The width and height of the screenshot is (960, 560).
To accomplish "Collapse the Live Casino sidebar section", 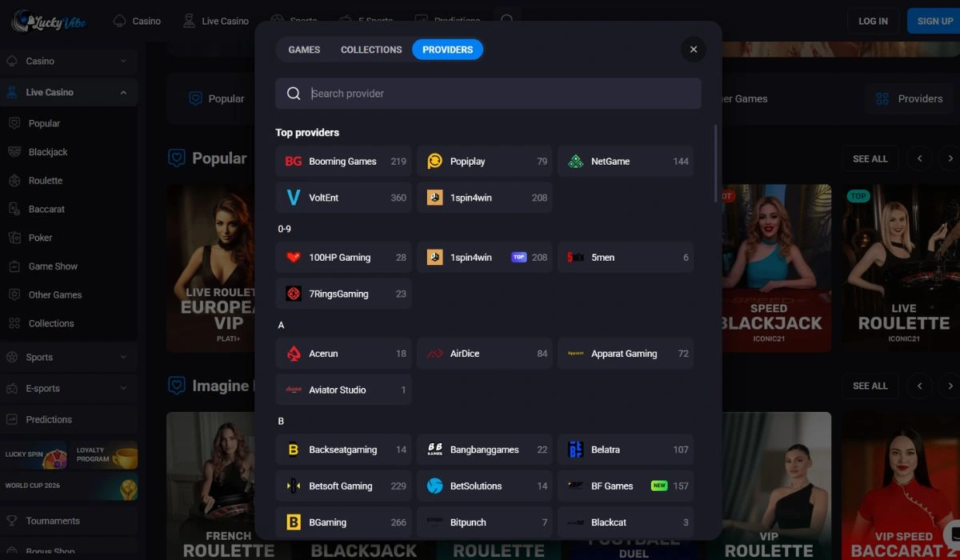I will click(123, 92).
